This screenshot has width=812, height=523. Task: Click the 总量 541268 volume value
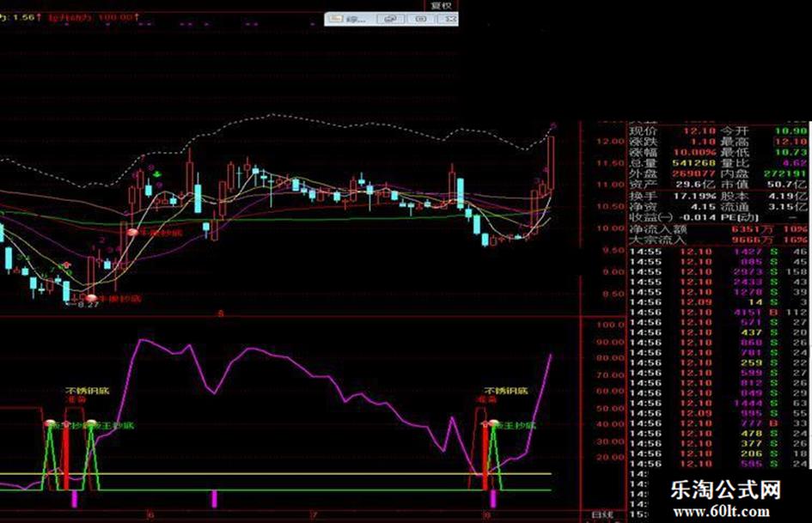[694, 163]
